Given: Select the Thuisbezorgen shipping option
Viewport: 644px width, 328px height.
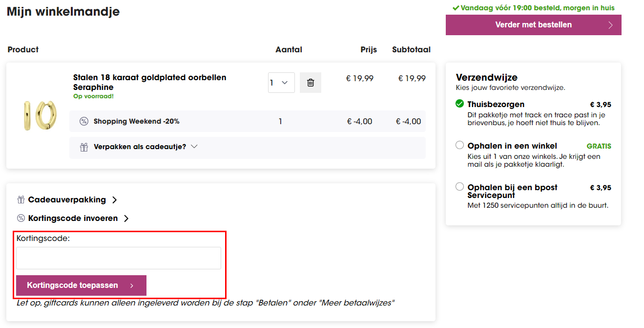Looking at the screenshot, I should coord(459,104).
